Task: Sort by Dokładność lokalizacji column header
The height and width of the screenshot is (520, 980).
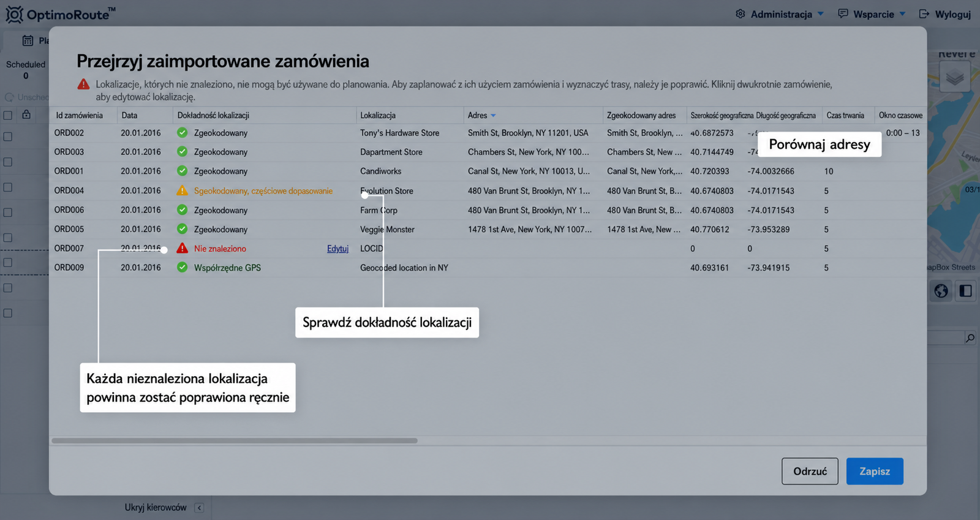Action: coord(213,115)
